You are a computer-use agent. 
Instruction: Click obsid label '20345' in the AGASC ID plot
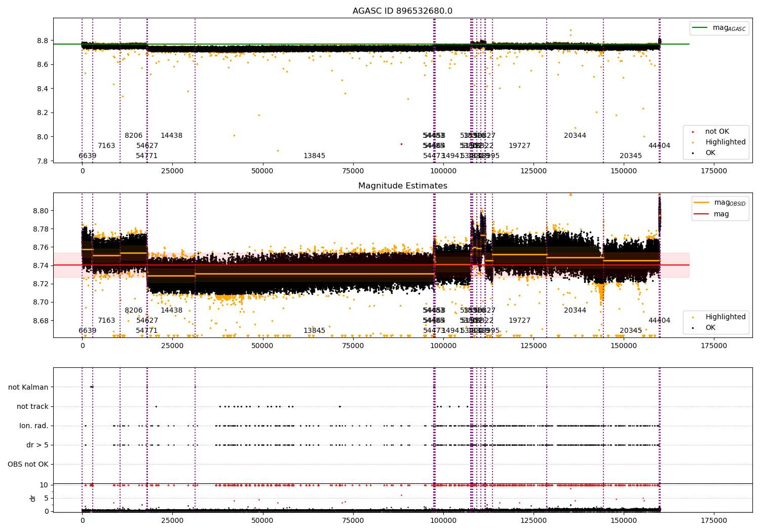click(631, 156)
